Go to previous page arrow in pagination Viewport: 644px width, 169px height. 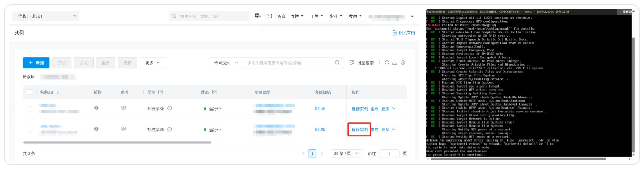point(303,154)
